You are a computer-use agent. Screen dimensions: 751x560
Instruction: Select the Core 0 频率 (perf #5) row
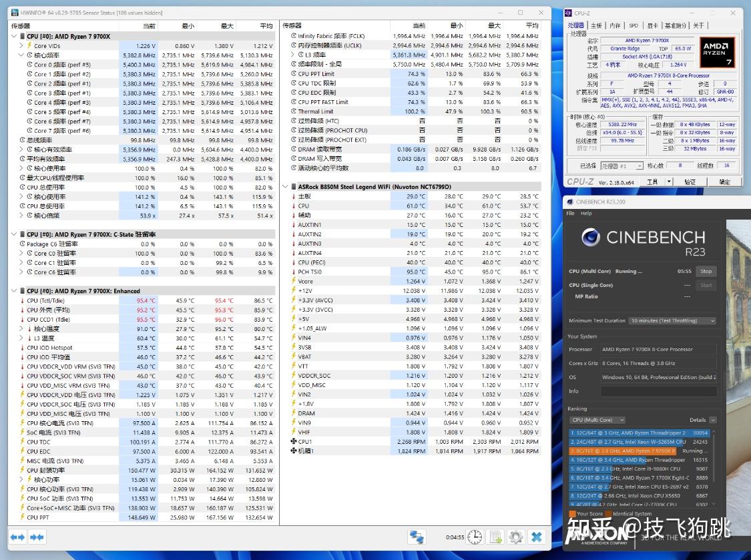click(142, 65)
